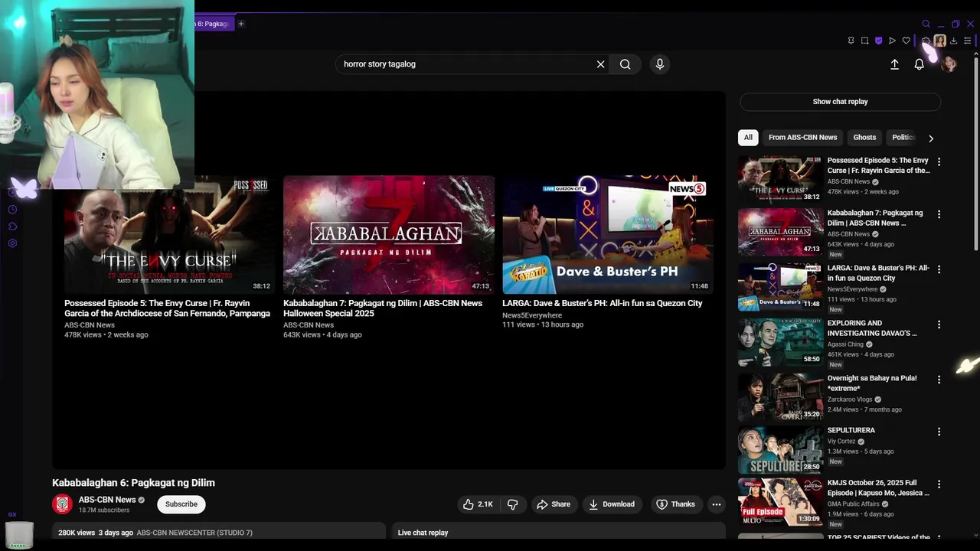Open News5Everywhere channel under end-screen video
The width and height of the screenshot is (980, 551).
[x=532, y=315]
